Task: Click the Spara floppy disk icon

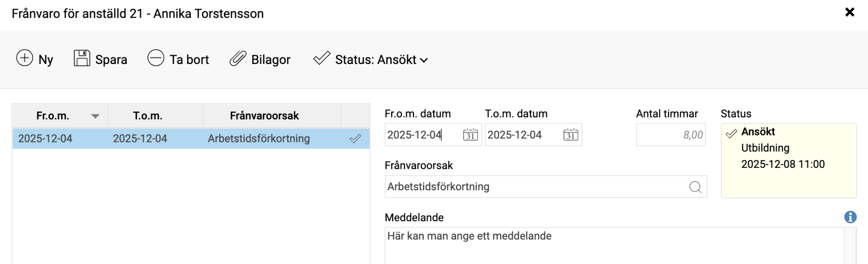Action: click(82, 58)
